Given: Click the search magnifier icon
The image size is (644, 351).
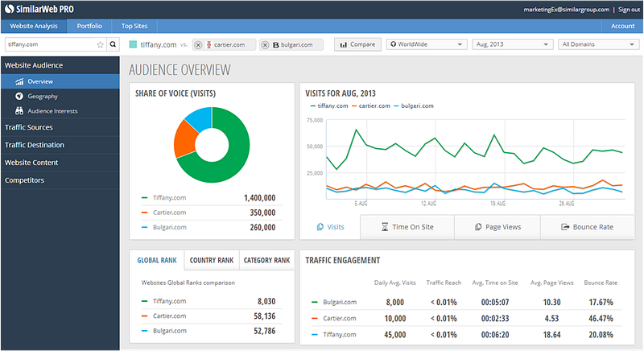Looking at the screenshot, I should [113, 45].
